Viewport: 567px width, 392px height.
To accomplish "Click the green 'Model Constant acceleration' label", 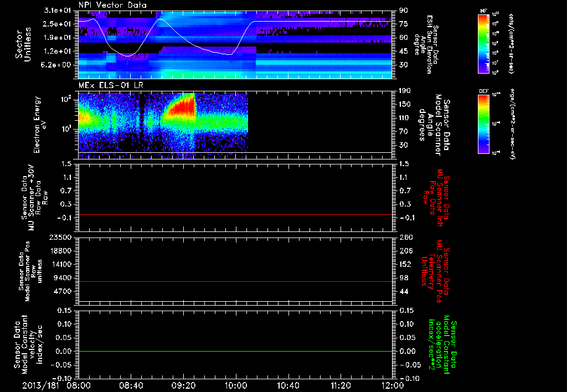I will (x=442, y=345).
